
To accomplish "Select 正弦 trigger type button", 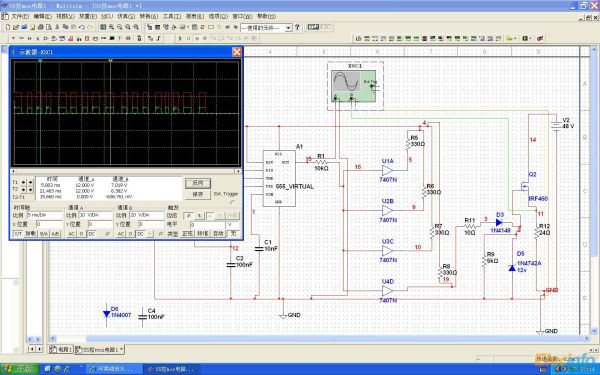I will 188,233.
